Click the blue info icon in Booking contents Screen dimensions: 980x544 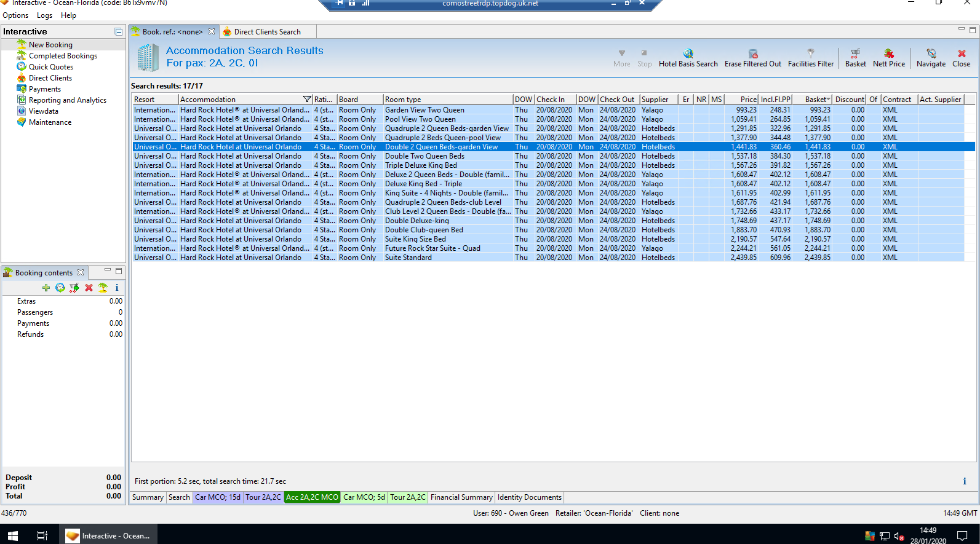pos(117,288)
